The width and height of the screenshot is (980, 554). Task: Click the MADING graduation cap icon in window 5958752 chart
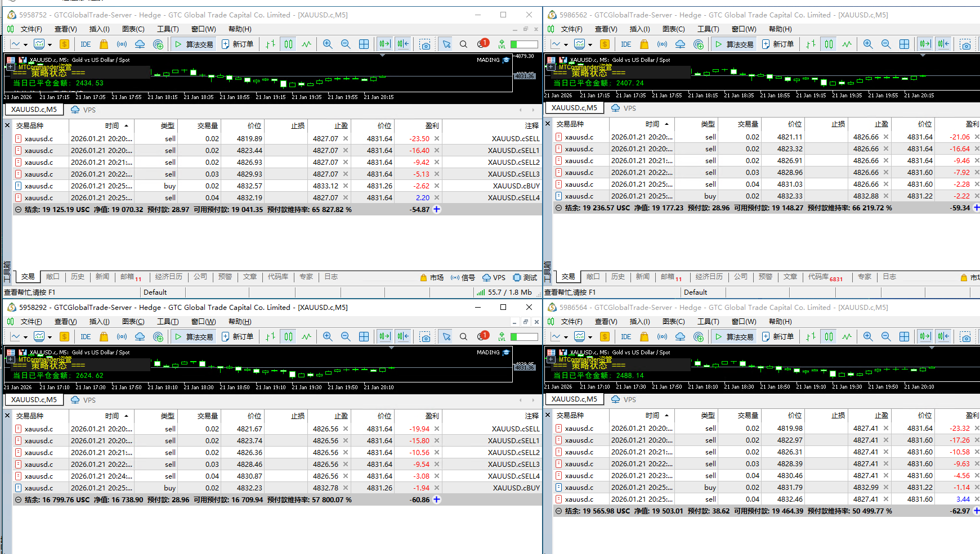tap(506, 60)
